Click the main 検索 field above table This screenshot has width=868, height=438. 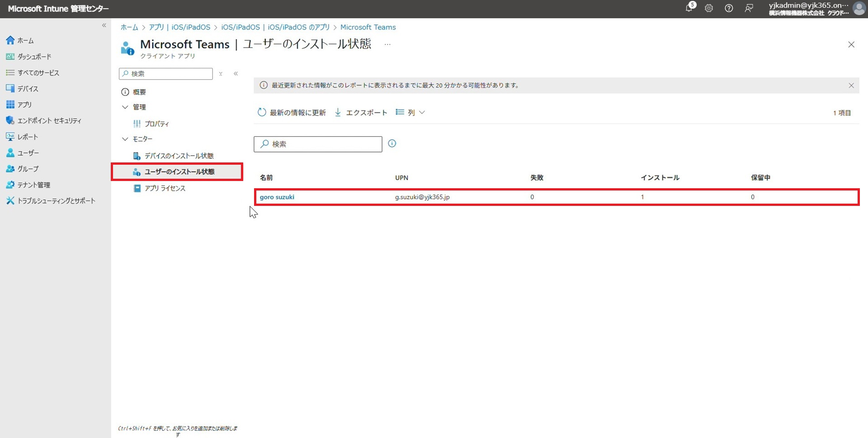coord(318,144)
